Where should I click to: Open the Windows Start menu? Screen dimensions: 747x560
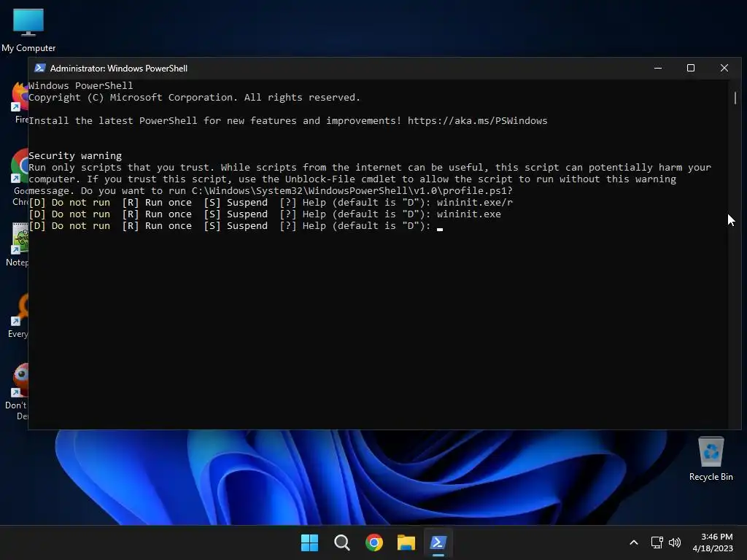click(x=309, y=542)
